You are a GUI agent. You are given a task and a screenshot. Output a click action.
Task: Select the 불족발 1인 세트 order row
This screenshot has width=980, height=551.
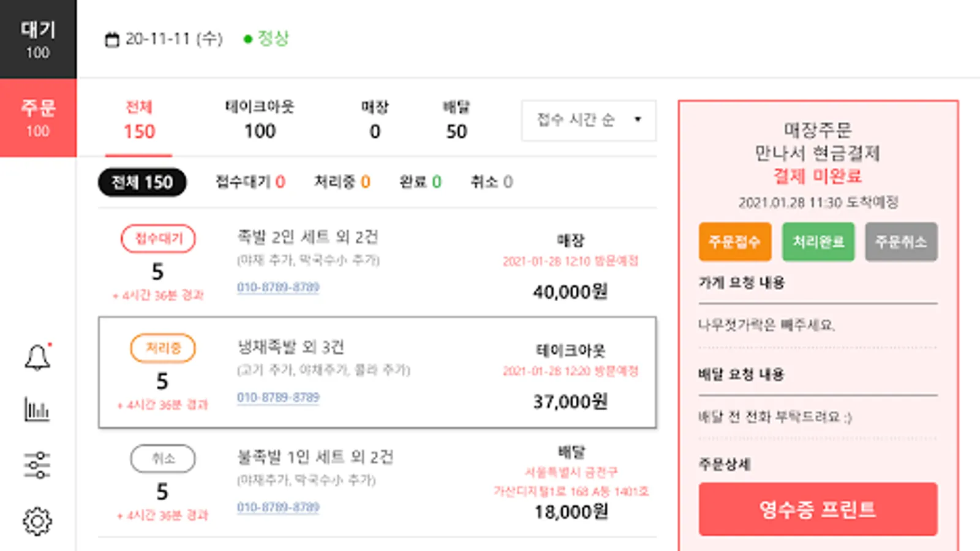coord(377,484)
